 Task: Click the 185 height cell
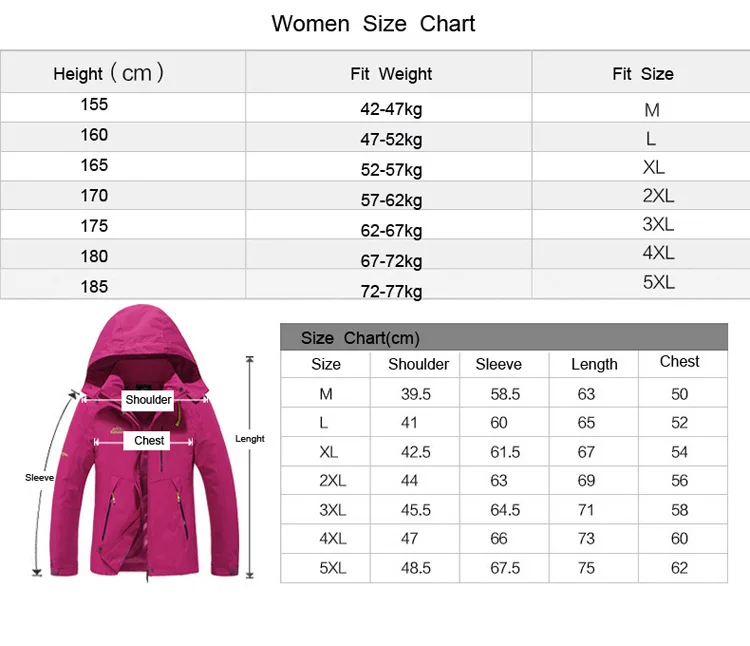point(94,286)
